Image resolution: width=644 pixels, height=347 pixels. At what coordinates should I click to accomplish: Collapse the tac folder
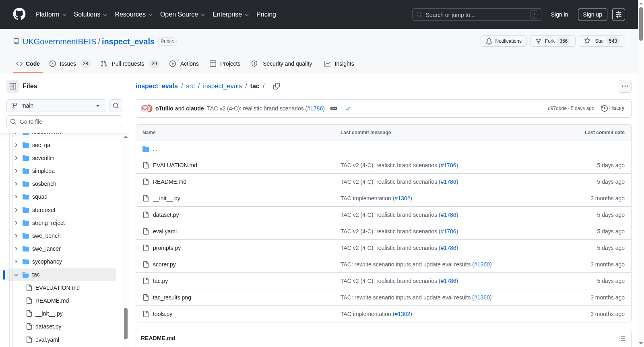tap(16, 275)
